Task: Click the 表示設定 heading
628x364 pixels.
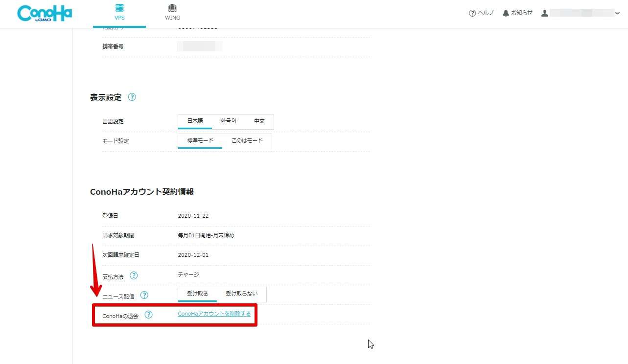Action: pos(106,97)
